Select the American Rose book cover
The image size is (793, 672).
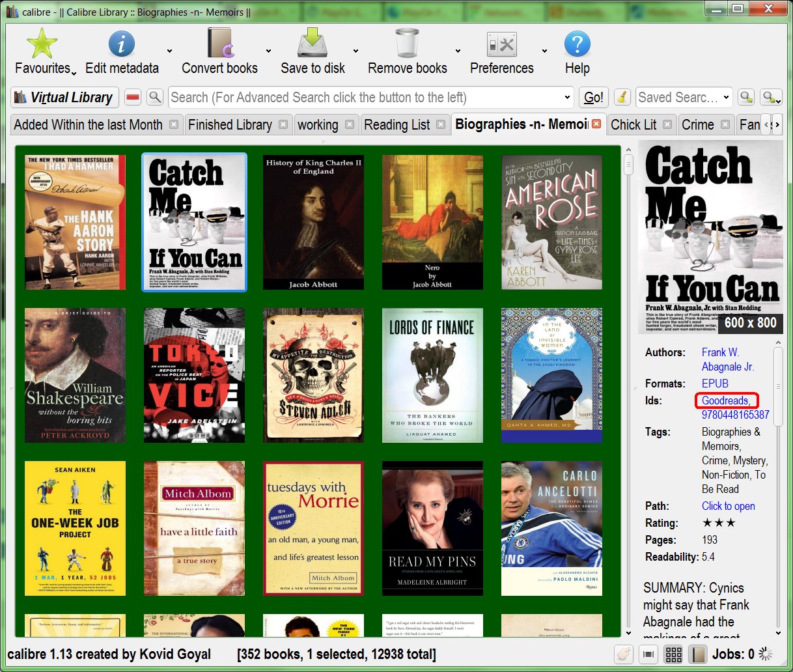point(551,222)
